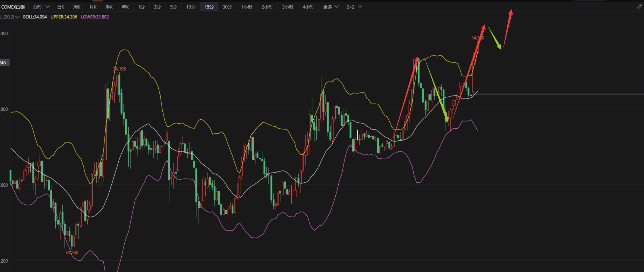This screenshot has width=644, height=272.
Task: Select the 2小时 timeframe
Action: pos(267,7)
